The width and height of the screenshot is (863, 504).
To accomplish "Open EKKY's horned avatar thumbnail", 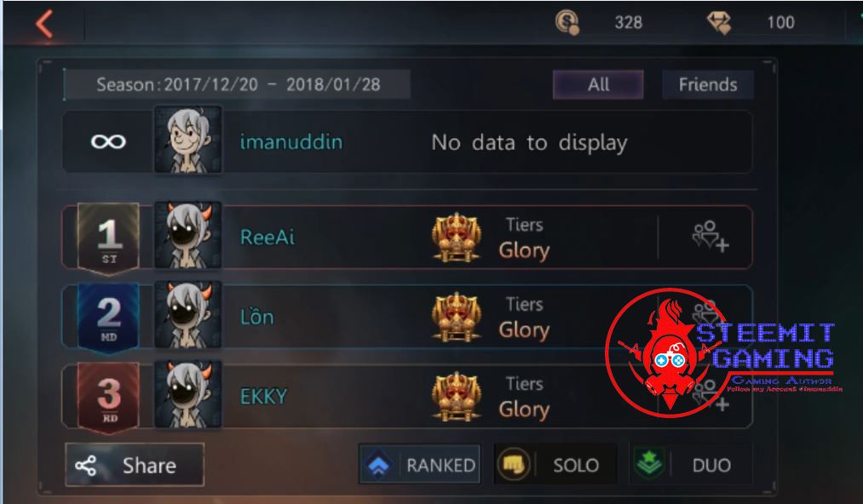I will (x=188, y=394).
